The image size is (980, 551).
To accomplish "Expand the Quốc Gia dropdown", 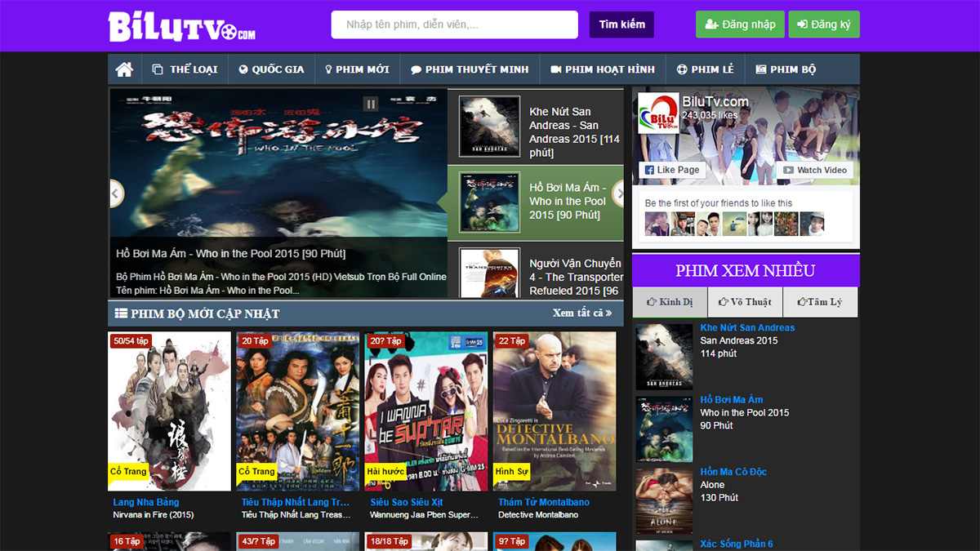I will coord(272,69).
